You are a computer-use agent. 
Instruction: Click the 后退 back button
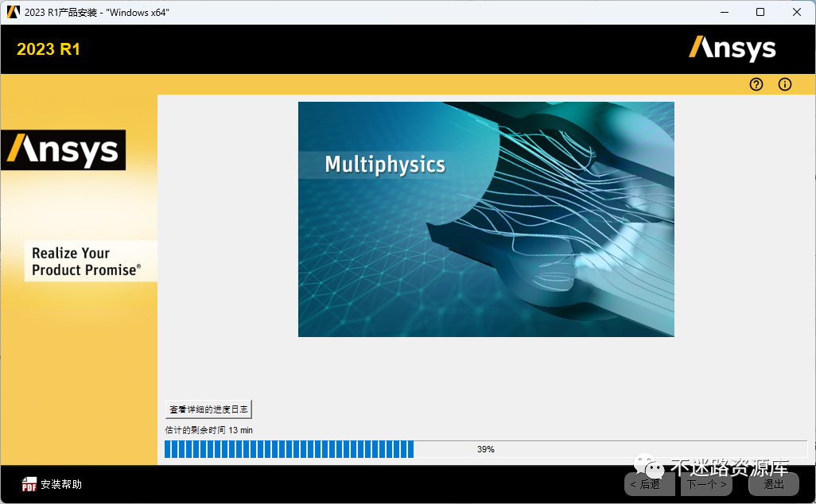650,484
